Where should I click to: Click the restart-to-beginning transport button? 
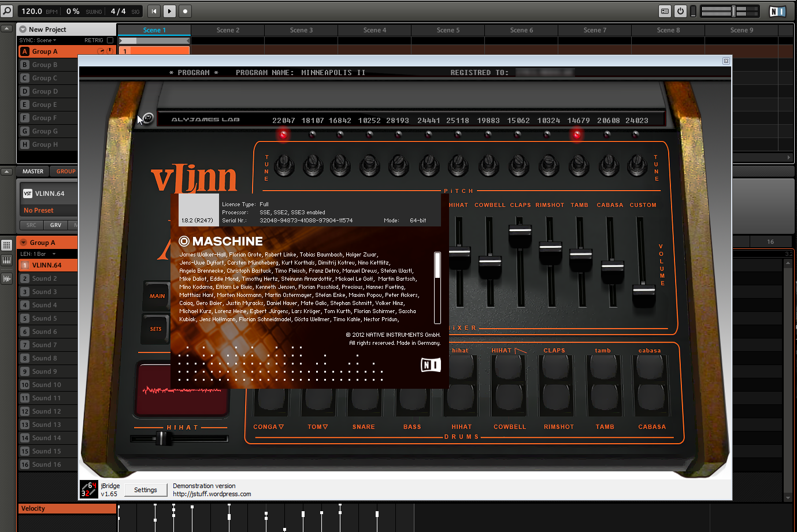[154, 11]
